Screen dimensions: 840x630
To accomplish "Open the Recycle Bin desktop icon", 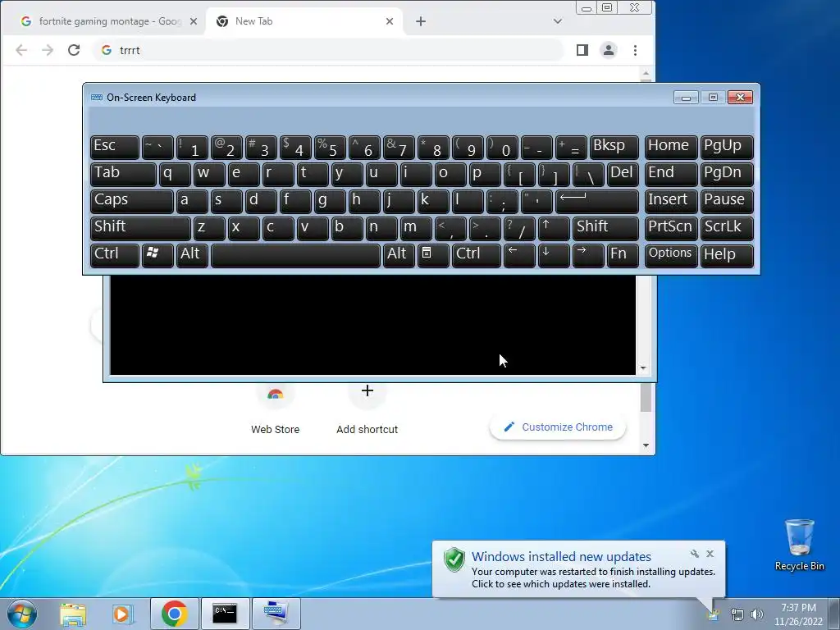I will (x=799, y=546).
